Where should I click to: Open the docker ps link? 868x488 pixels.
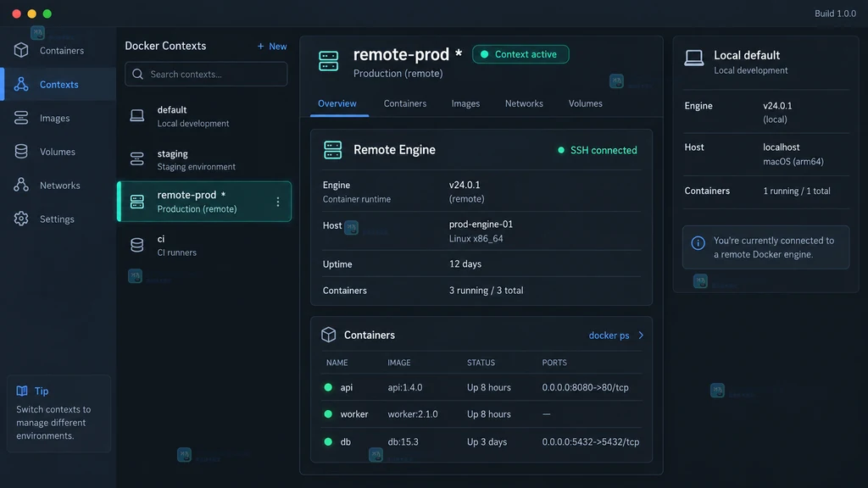pyautogui.click(x=609, y=335)
